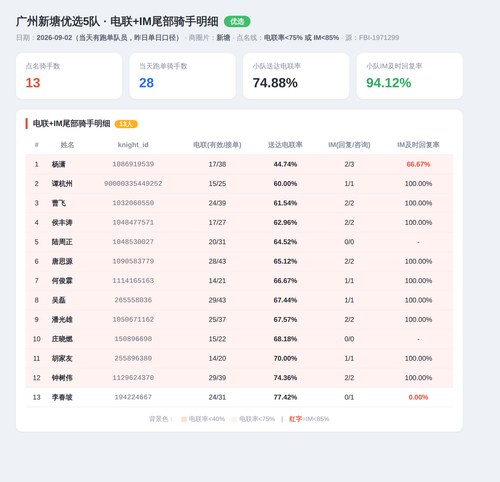The height and width of the screenshot is (482, 500).
Task: Click knight ID 1090583779
Action: 133,261
